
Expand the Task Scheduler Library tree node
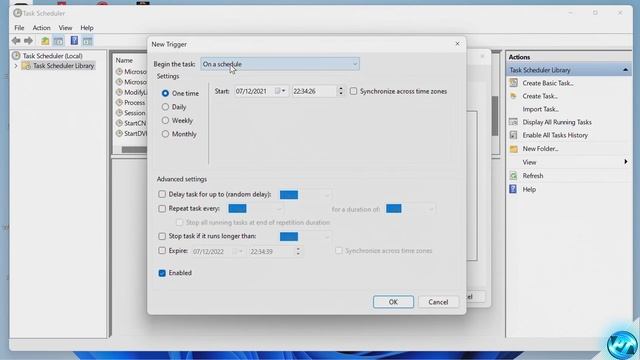click(x=16, y=66)
